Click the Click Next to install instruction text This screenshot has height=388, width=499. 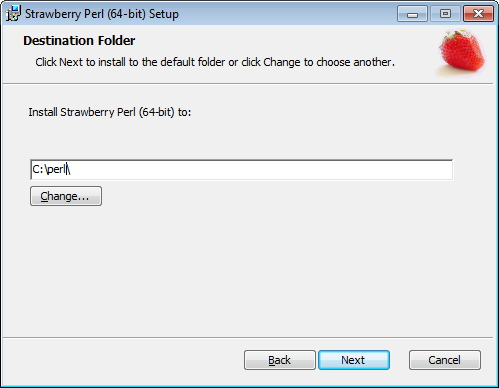(x=215, y=62)
